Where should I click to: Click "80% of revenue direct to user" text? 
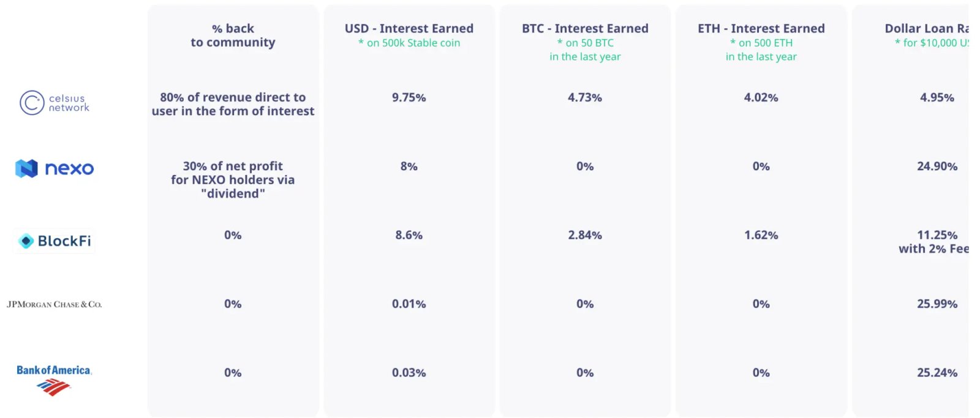click(x=233, y=104)
